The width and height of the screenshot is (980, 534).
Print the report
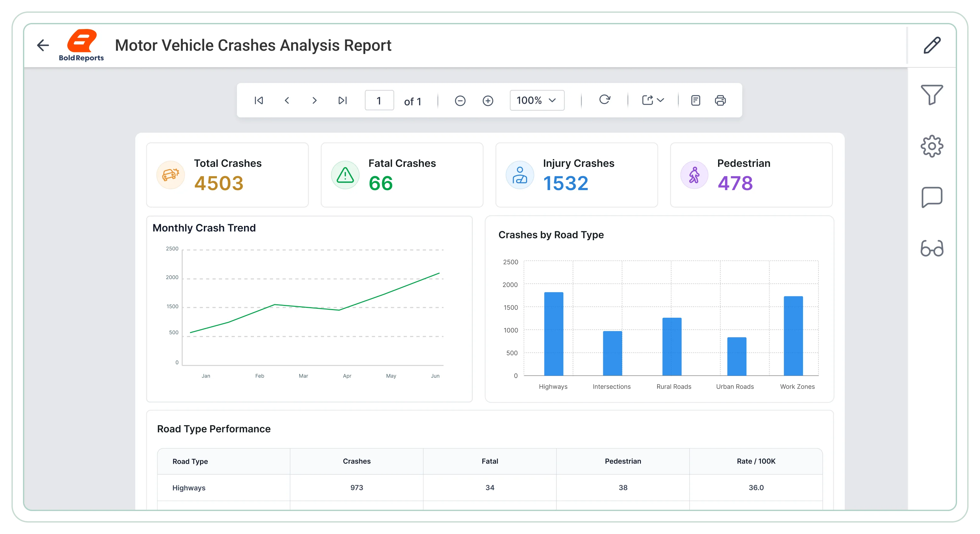[720, 100]
